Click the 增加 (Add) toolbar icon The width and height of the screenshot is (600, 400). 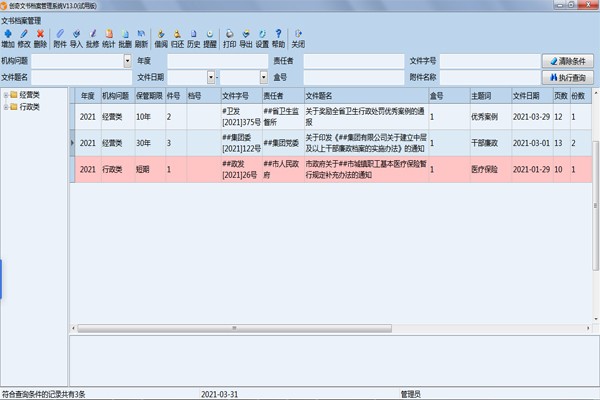(8, 39)
